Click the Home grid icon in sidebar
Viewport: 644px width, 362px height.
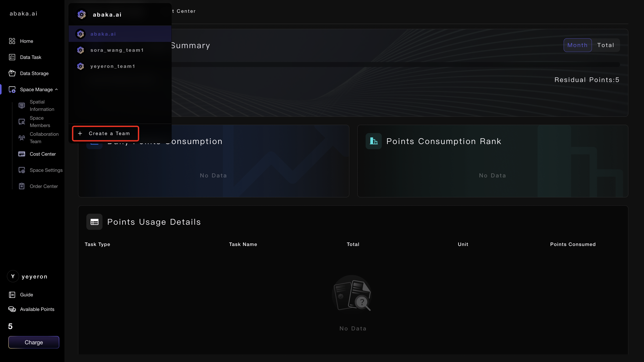[x=12, y=41]
